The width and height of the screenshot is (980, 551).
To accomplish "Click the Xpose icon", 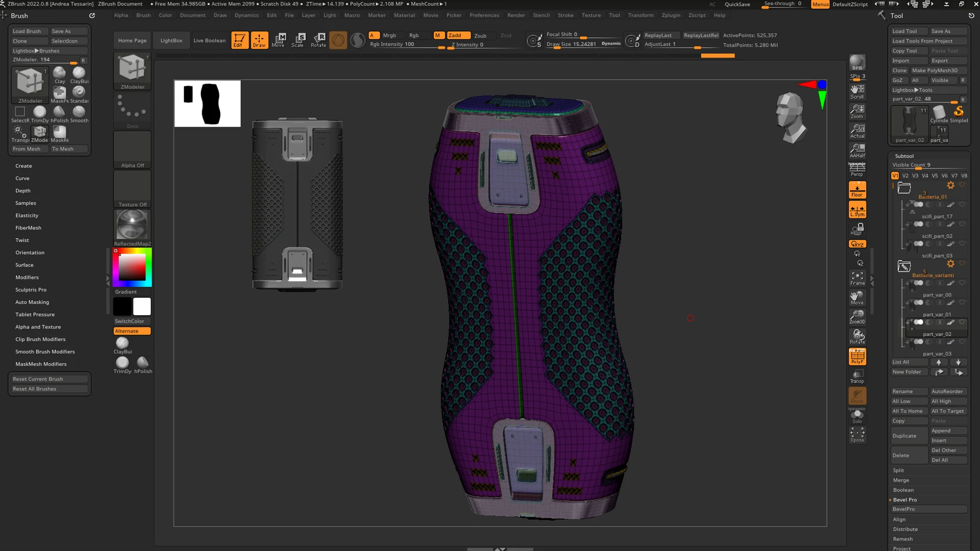I will [x=857, y=435].
